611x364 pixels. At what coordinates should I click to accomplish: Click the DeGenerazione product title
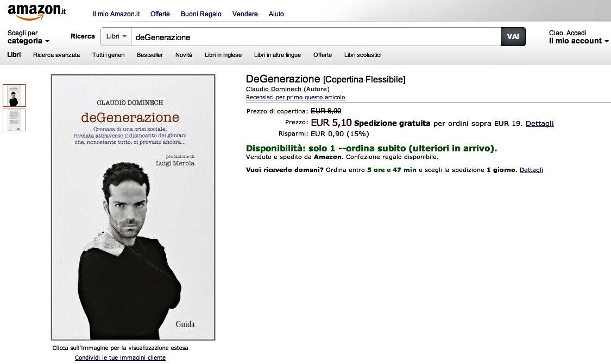click(x=283, y=79)
